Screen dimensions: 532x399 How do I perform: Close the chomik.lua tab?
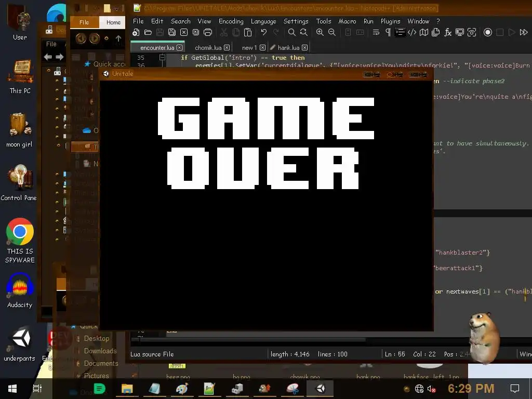[x=227, y=48]
